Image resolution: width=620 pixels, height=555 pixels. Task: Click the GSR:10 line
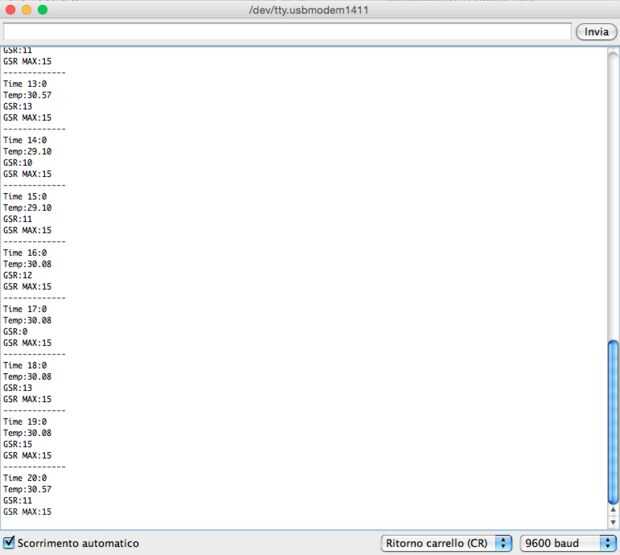coord(17,163)
